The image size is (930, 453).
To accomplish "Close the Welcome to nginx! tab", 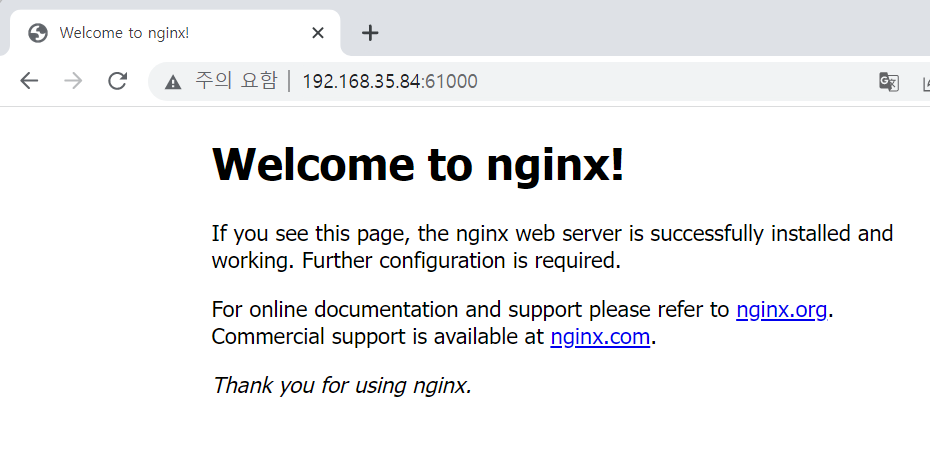I will pyautogui.click(x=318, y=33).
